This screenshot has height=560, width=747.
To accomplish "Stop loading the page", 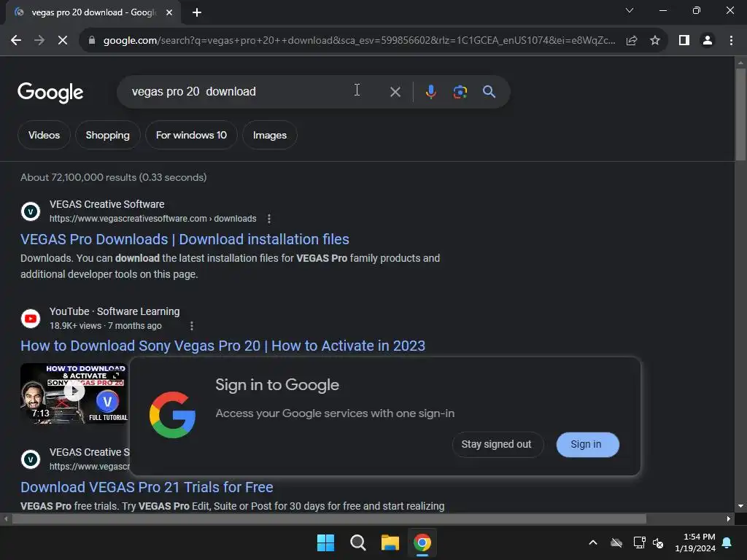I will pos(63,41).
